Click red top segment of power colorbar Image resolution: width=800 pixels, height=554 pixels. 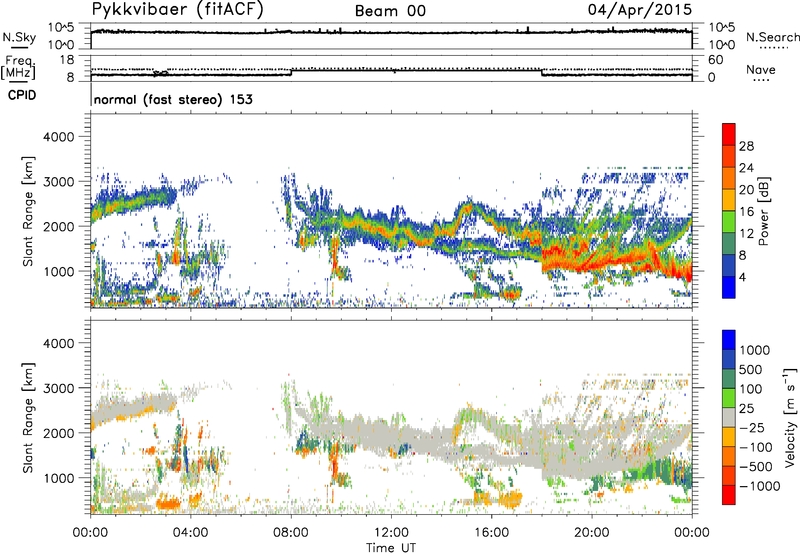(729, 134)
